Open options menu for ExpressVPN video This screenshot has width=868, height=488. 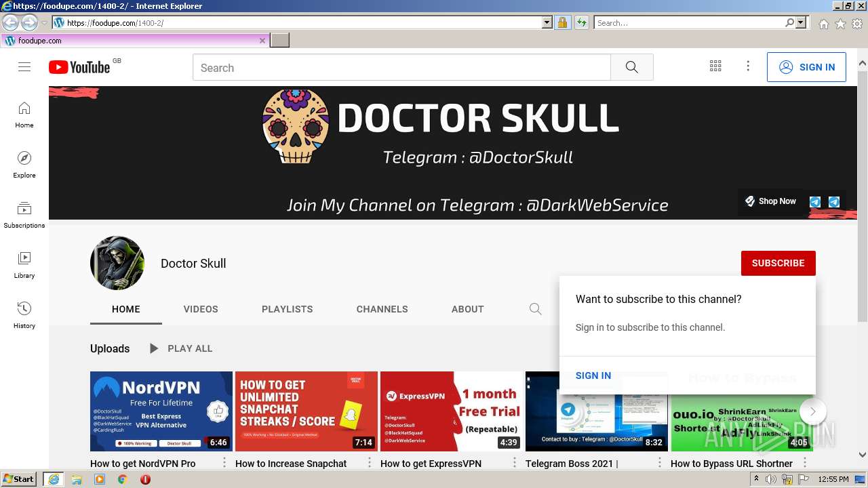[x=515, y=463]
